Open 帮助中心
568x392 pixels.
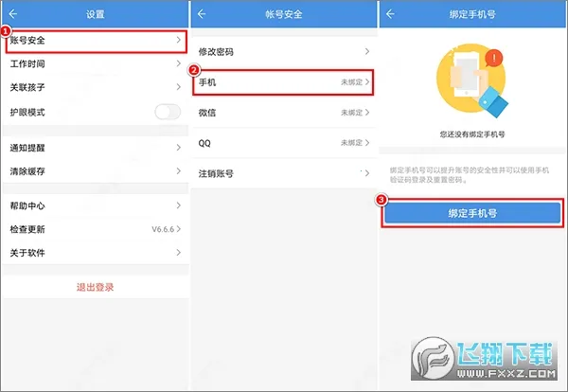[96, 205]
